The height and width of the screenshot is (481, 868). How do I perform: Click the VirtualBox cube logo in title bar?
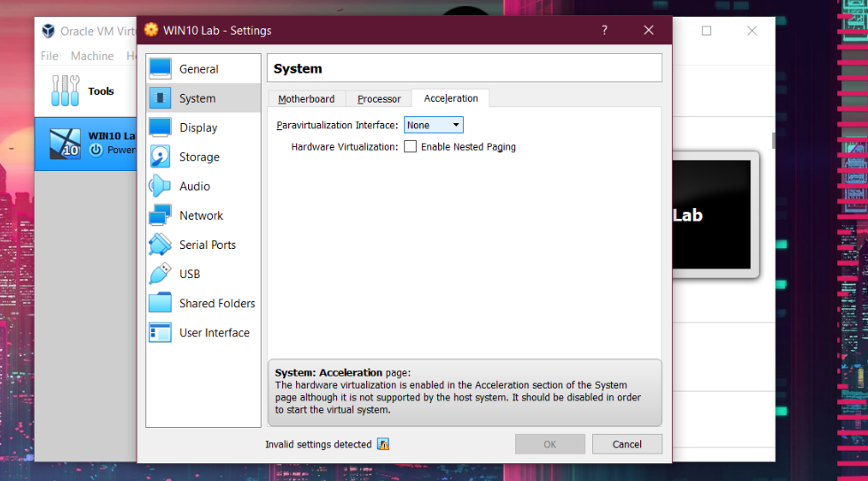pyautogui.click(x=49, y=31)
